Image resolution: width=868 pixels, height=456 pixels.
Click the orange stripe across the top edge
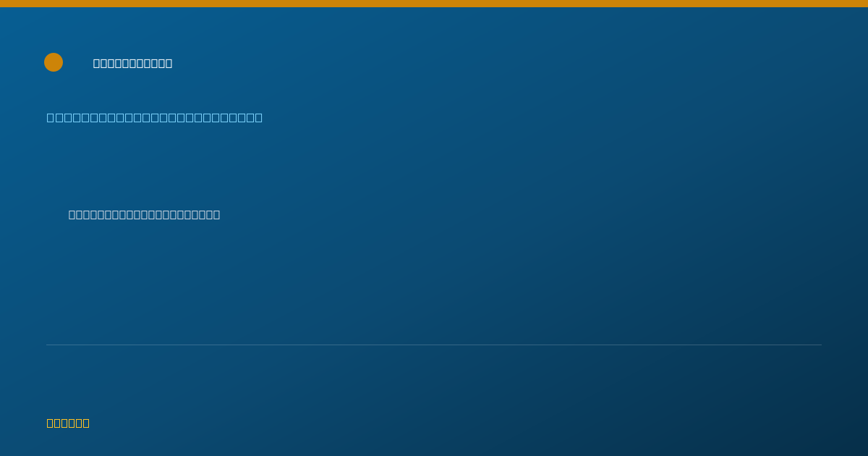tap(434, 4)
